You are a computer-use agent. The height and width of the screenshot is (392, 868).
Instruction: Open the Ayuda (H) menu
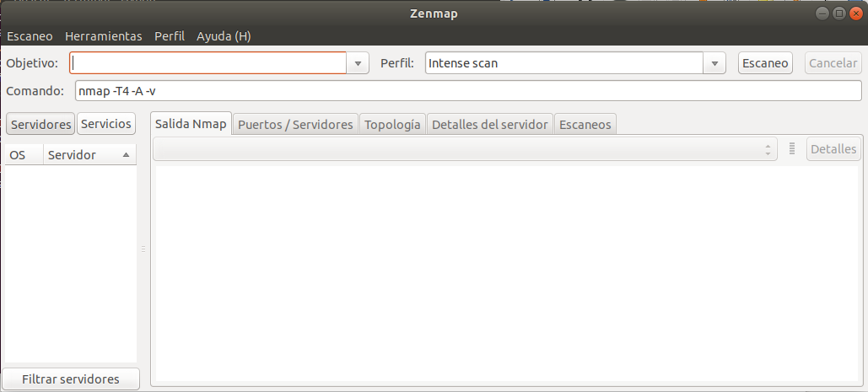224,36
